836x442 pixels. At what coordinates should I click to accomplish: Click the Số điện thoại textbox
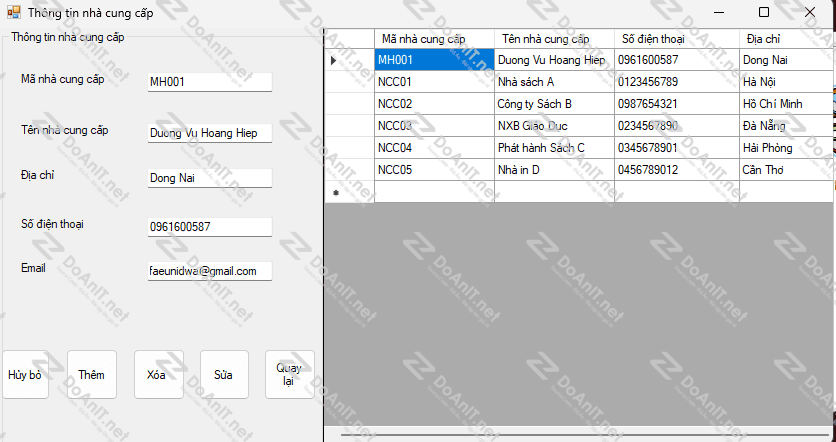(209, 227)
